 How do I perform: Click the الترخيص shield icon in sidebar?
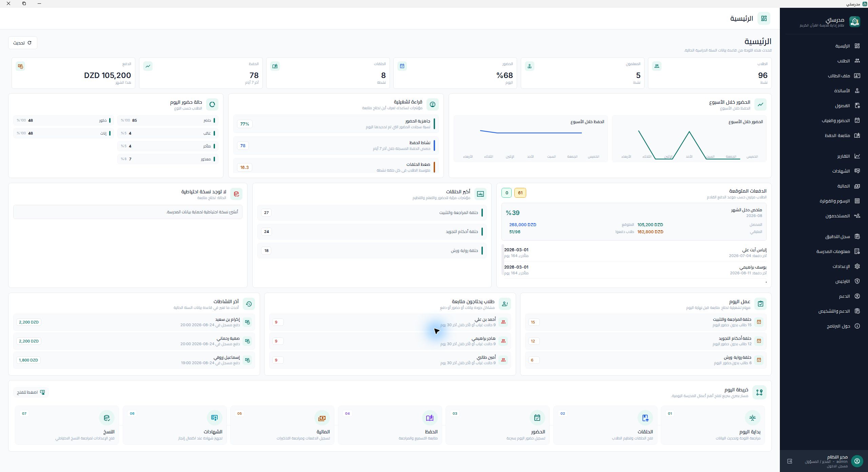point(857,281)
